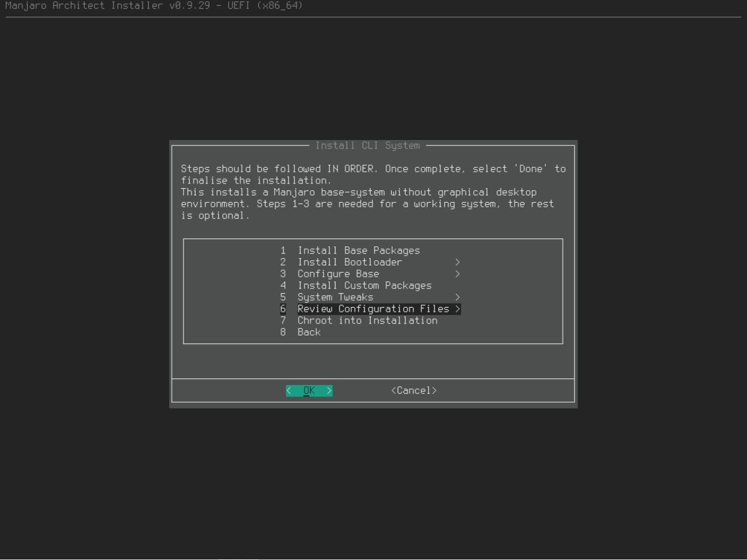The image size is (747, 560).
Task: Choose Install Custom Packages from the list
Action: pyautogui.click(x=364, y=285)
